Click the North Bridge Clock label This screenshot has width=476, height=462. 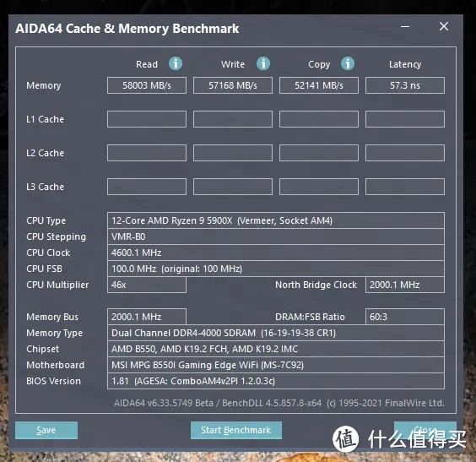(316, 285)
